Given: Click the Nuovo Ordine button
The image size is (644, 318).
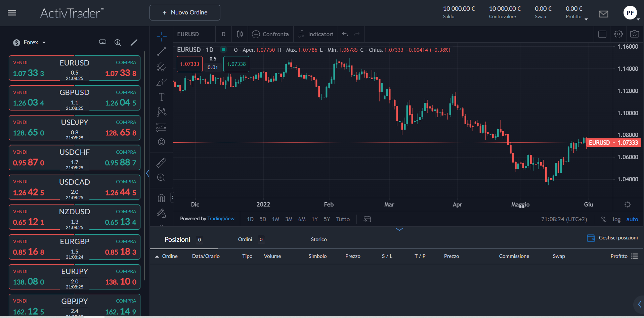Looking at the screenshot, I should click(x=185, y=13).
